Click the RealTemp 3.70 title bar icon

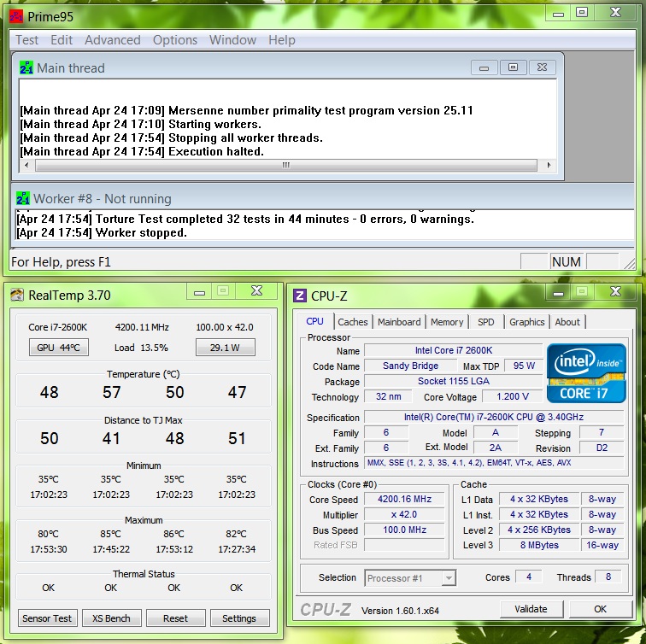click(17, 295)
